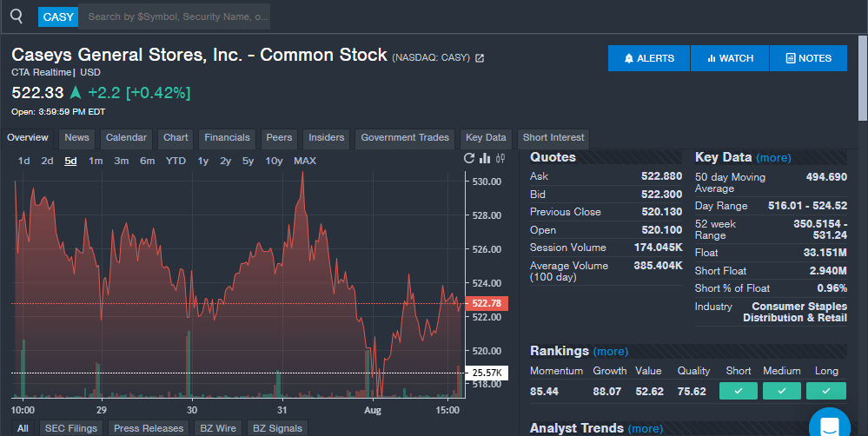Viewport: 868px width, 436px height.
Task: Switch to the bar chart icon
Action: click(x=485, y=159)
